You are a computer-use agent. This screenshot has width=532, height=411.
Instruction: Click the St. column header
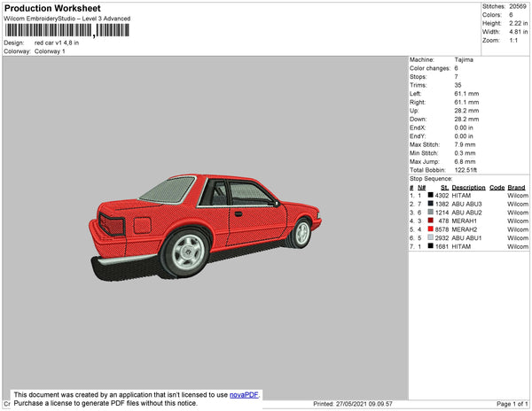coord(444,187)
